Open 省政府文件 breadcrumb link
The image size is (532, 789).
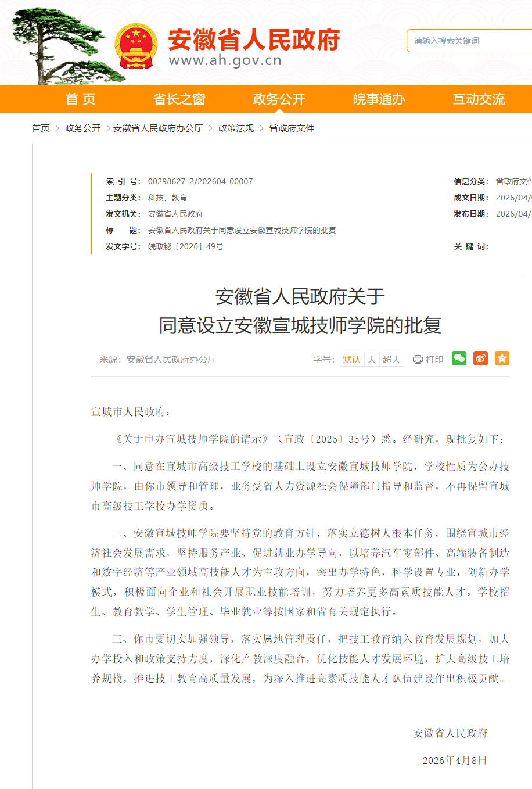[292, 128]
